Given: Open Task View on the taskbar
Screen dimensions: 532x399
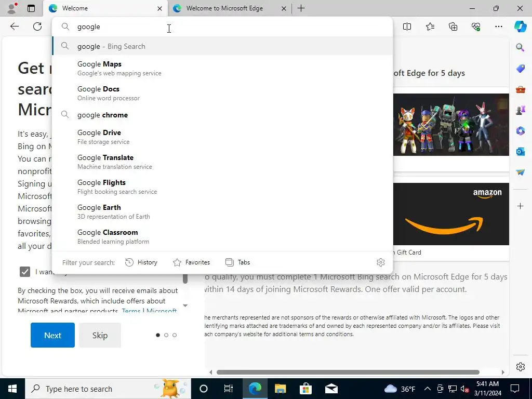Looking at the screenshot, I should [229, 389].
